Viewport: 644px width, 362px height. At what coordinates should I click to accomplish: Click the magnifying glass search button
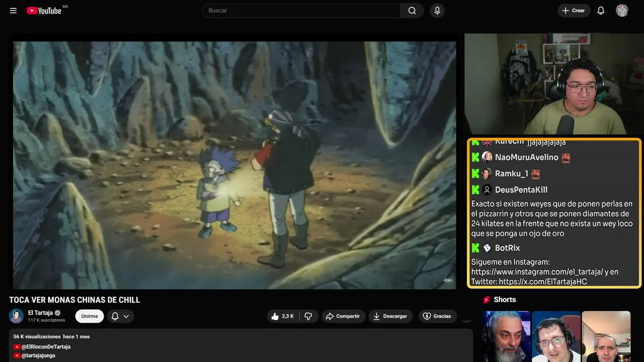pyautogui.click(x=412, y=11)
